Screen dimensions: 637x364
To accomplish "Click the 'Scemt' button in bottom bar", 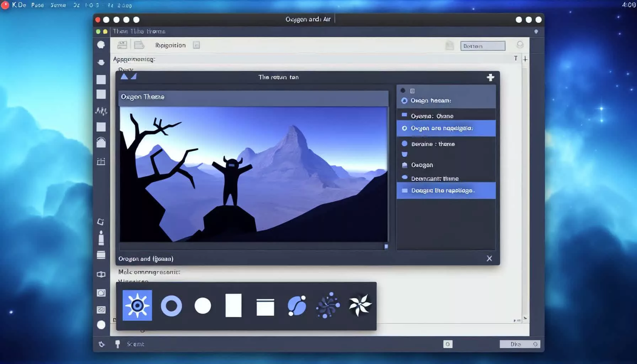I will [135, 344].
